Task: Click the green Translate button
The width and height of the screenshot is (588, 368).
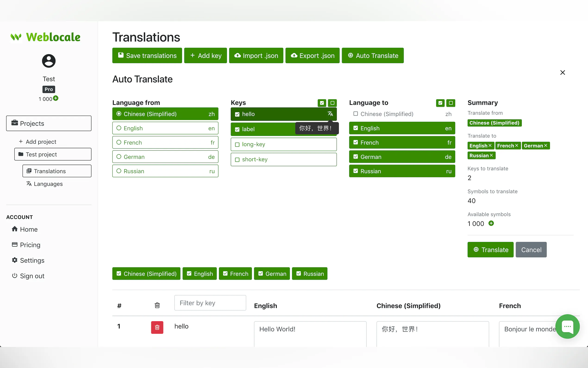Action: click(490, 250)
